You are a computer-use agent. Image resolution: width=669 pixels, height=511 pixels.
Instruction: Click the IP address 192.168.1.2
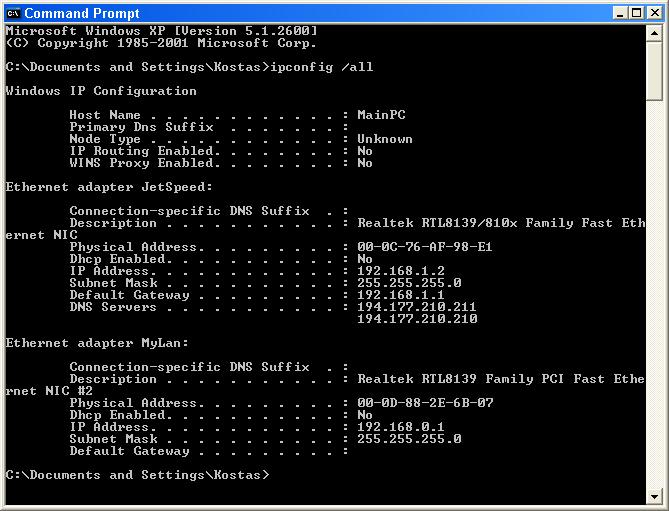click(x=400, y=271)
